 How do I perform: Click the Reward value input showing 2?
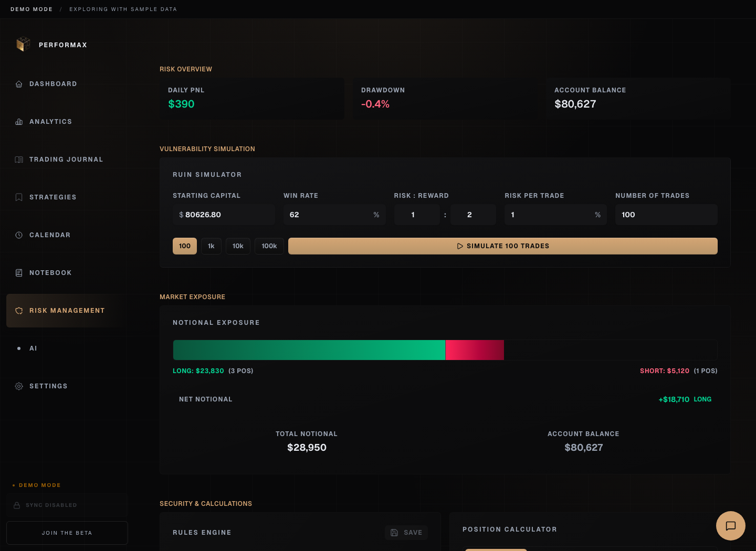473,215
